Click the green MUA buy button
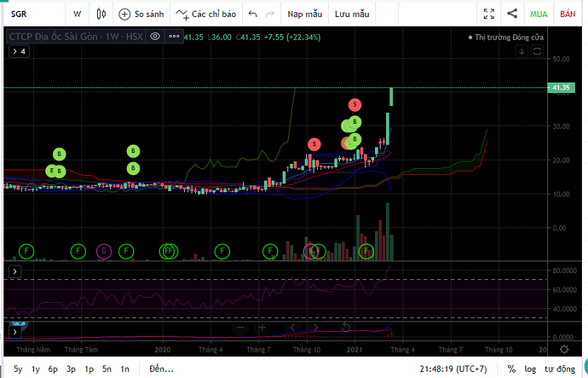The height and width of the screenshot is (378, 588). (539, 15)
